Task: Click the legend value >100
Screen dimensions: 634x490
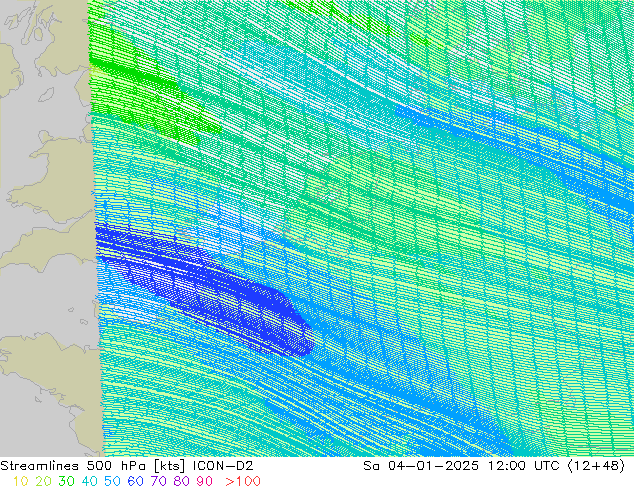Action: [x=243, y=481]
